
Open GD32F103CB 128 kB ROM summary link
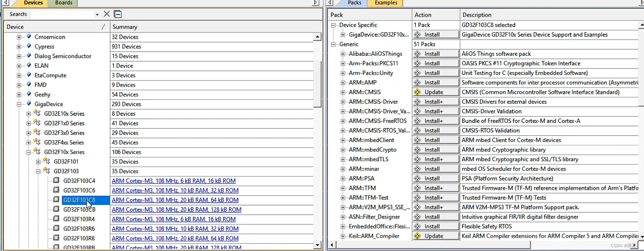[x=177, y=209]
